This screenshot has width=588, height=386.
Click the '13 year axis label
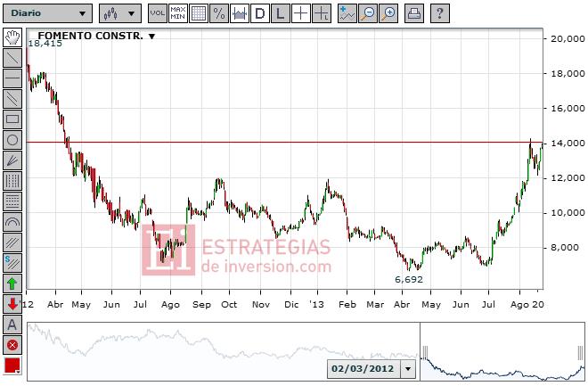pyautogui.click(x=316, y=305)
